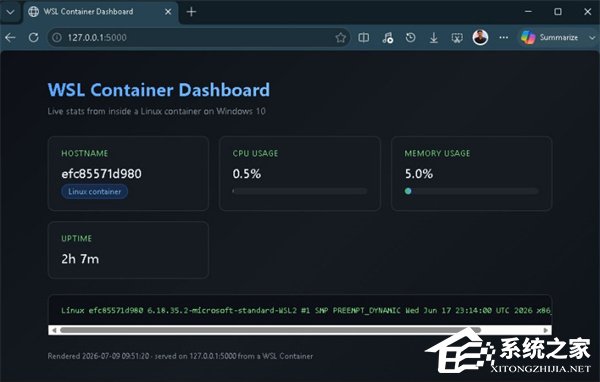Click the Summarize Copilot button

tap(549, 38)
